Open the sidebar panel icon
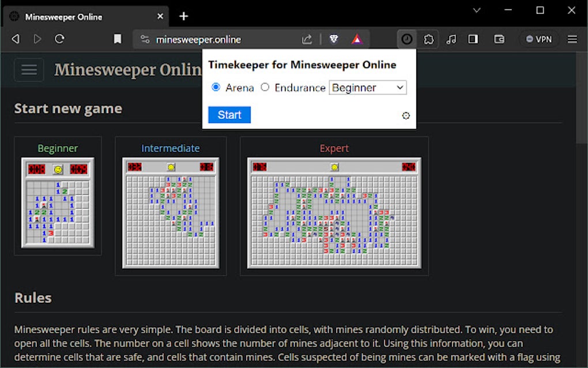The image size is (588, 368). click(474, 39)
